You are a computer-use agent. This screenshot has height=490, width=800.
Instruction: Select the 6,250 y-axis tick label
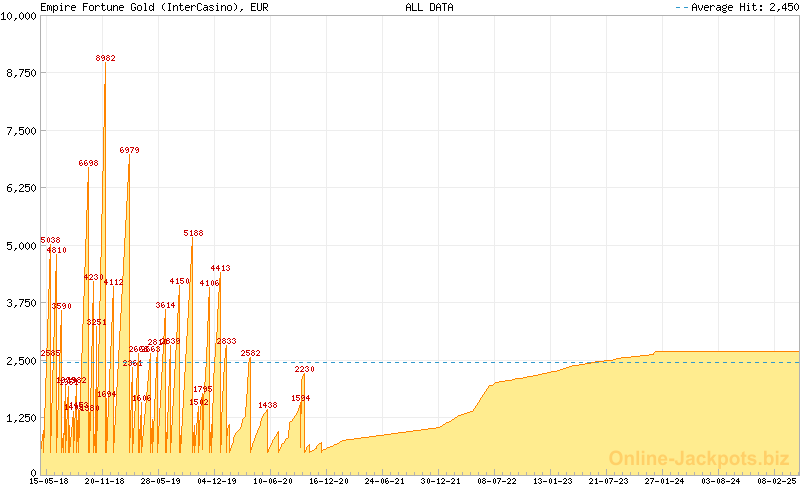(21, 188)
